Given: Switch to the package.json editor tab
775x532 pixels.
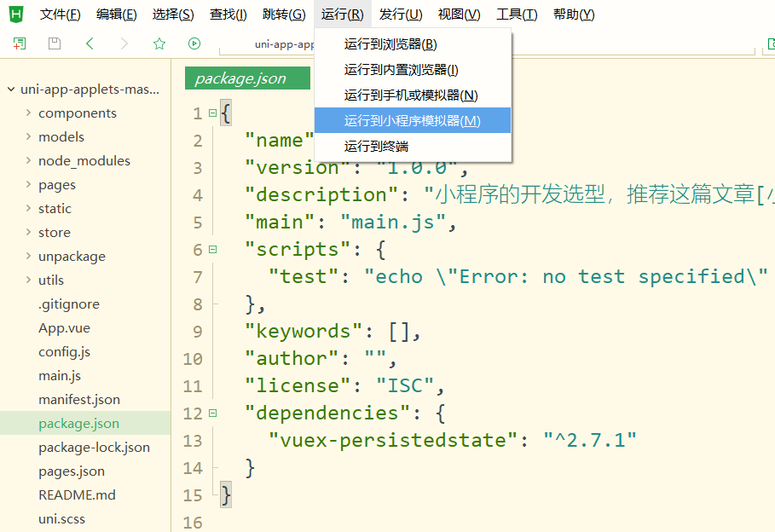Looking at the screenshot, I should click(x=247, y=78).
